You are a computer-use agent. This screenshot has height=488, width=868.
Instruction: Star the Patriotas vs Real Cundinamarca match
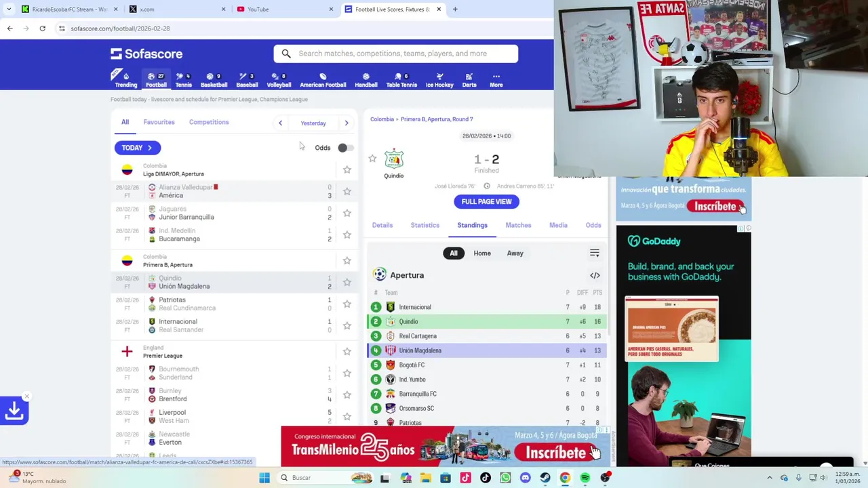pyautogui.click(x=347, y=304)
